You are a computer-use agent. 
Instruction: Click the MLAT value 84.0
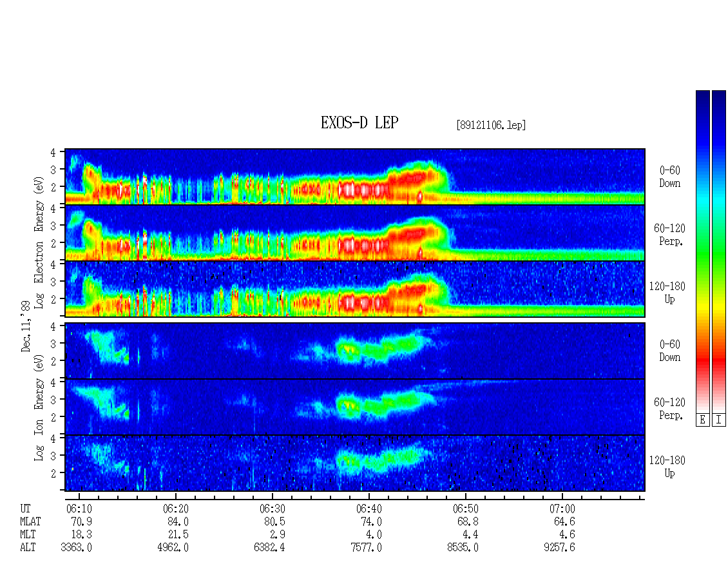pos(178,521)
